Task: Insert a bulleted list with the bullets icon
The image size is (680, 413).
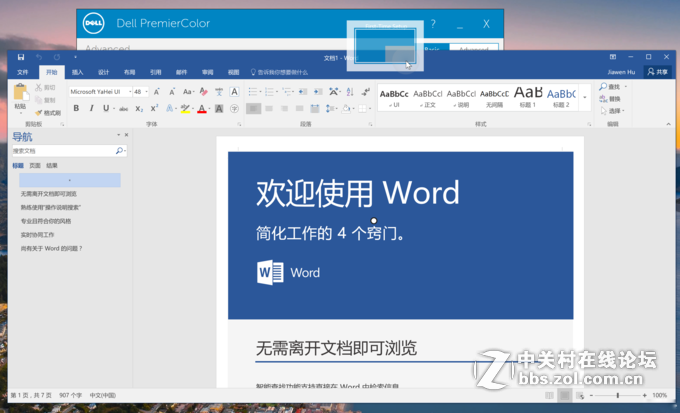Action: click(x=253, y=92)
